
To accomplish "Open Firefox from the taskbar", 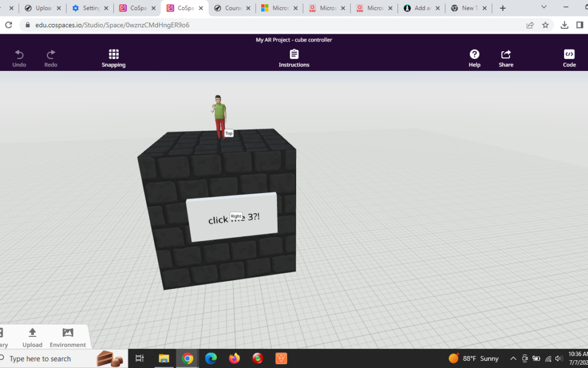I will [x=234, y=359].
